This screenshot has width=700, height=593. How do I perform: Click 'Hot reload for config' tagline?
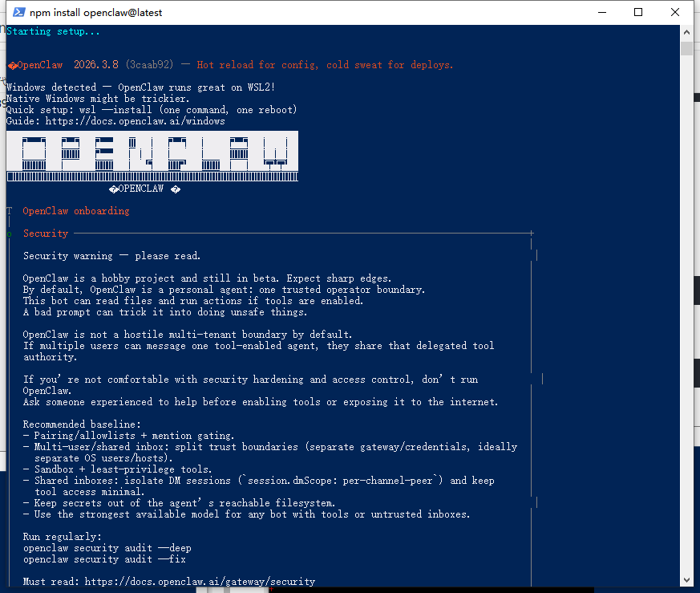coord(325,65)
